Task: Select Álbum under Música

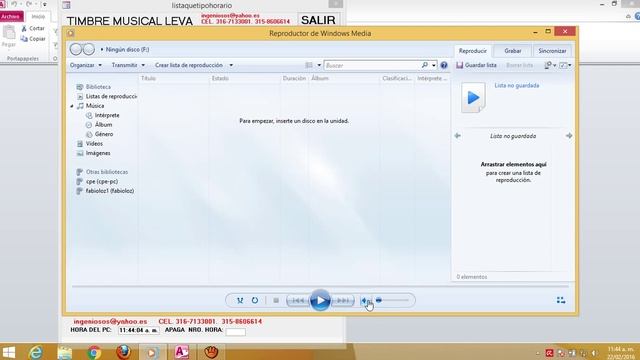Action: pos(103,125)
